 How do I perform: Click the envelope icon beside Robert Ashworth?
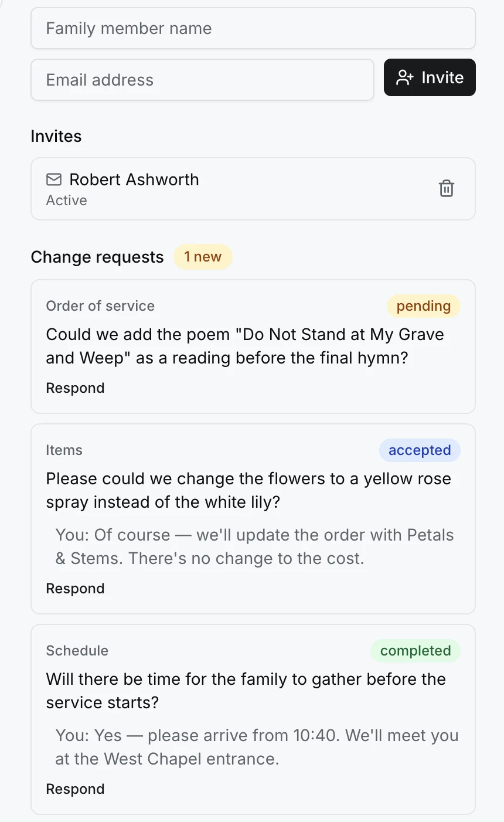(54, 179)
